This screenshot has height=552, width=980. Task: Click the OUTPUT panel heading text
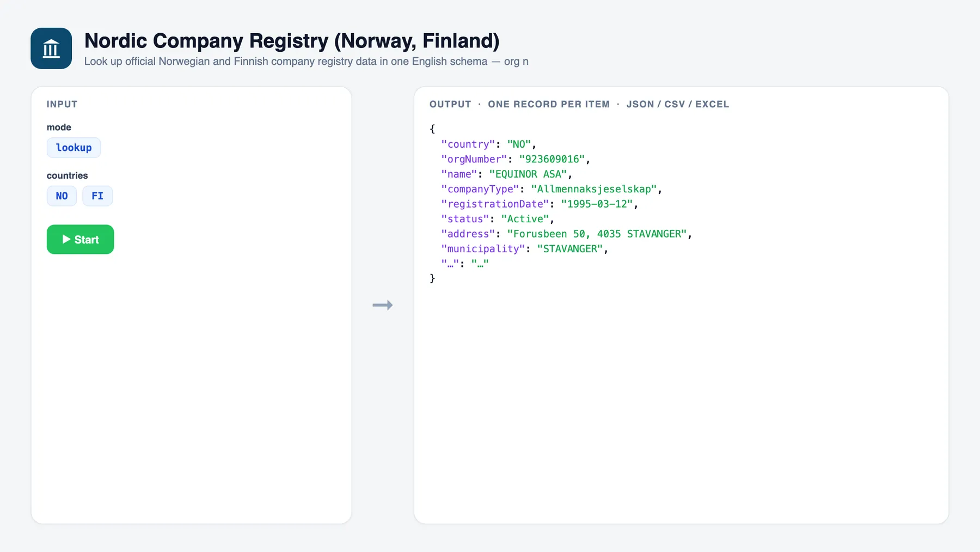(450, 104)
